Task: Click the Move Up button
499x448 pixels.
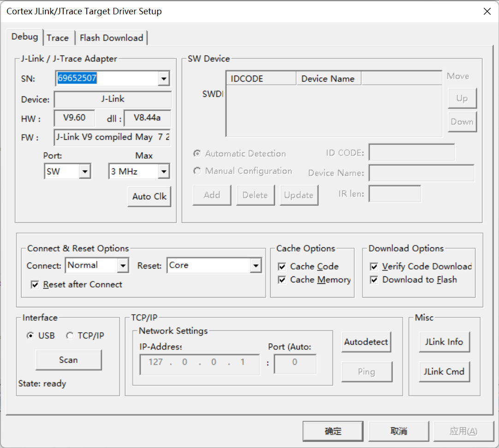Action: pos(462,98)
